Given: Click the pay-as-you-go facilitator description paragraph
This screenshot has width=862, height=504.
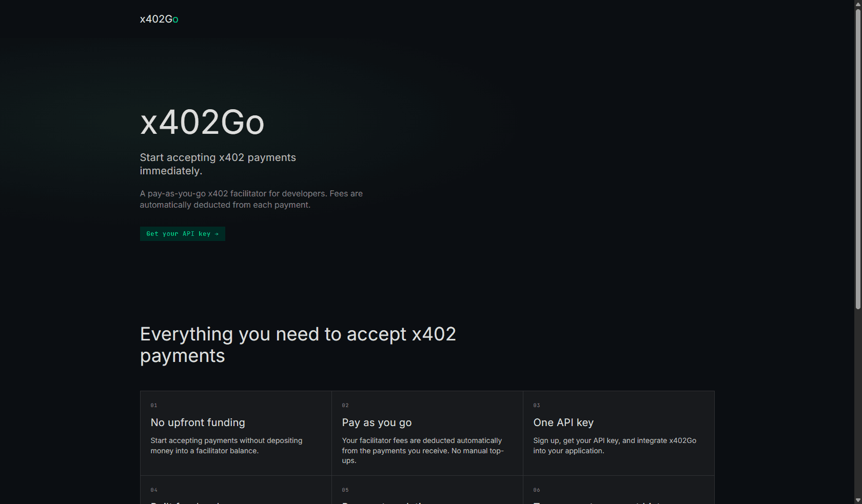Looking at the screenshot, I should click(251, 199).
